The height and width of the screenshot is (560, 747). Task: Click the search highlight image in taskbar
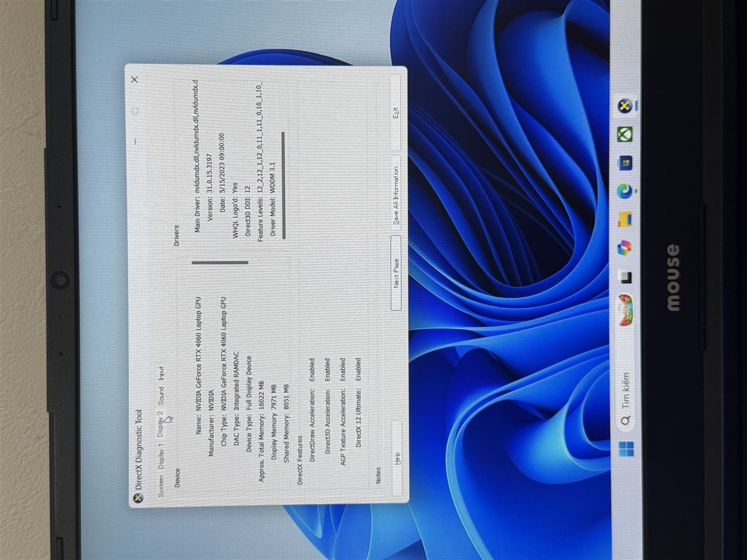625,310
